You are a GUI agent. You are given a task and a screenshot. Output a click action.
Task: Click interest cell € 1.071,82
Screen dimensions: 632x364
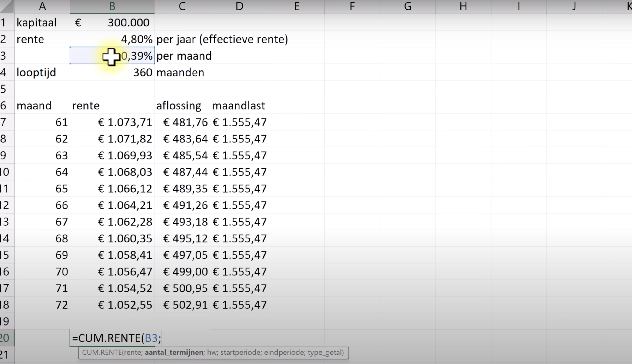(x=112, y=139)
